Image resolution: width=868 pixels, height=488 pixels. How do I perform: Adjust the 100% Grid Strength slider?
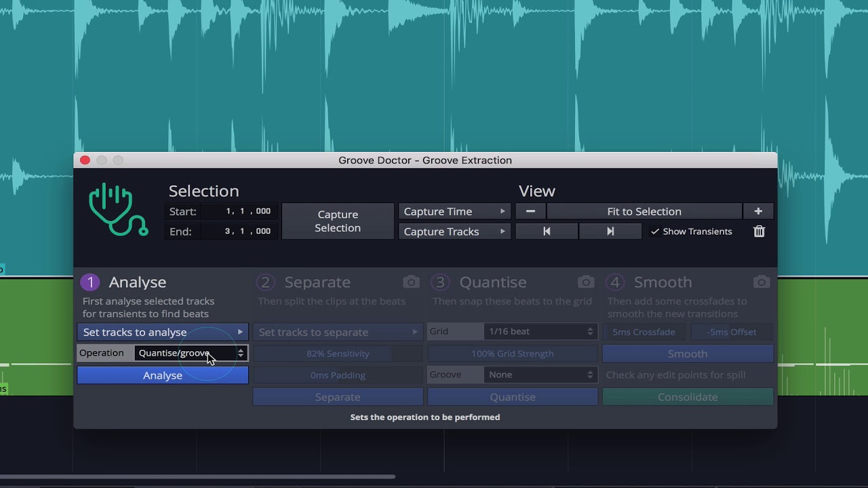point(513,354)
